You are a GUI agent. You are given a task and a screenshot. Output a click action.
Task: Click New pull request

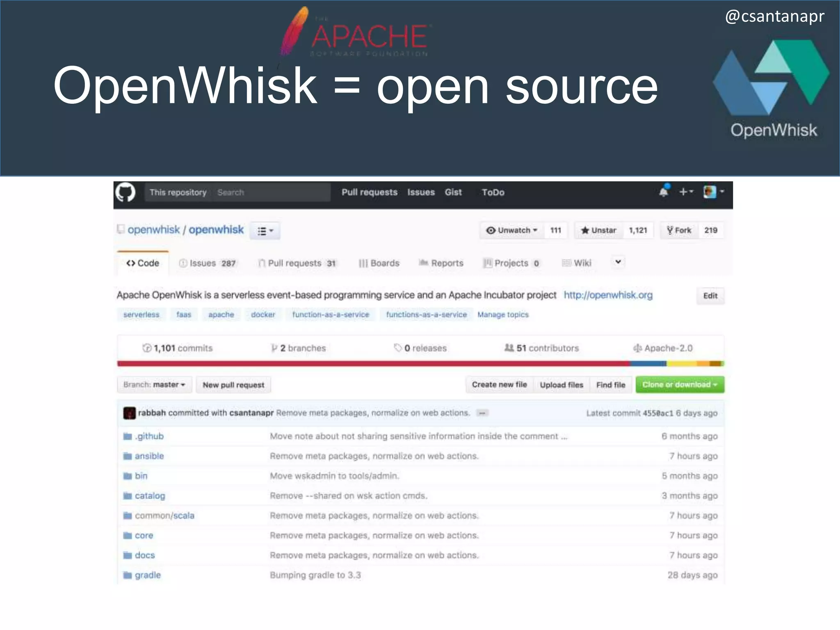[233, 385]
